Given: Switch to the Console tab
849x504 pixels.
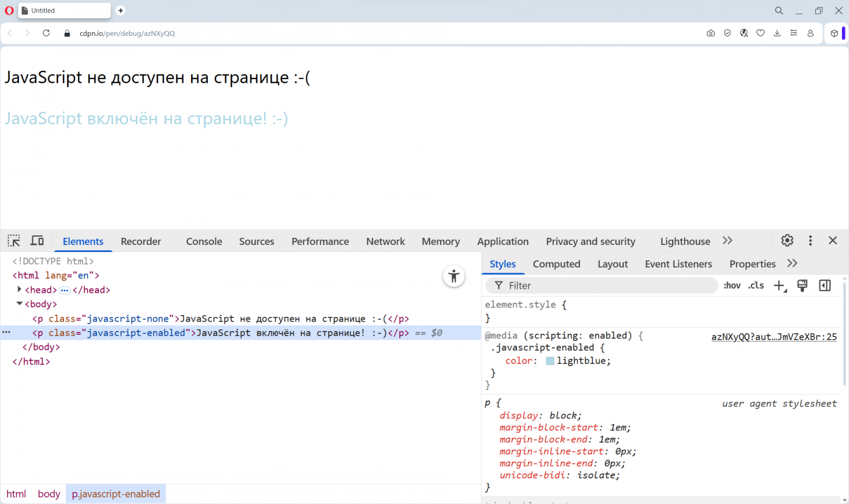Looking at the screenshot, I should pos(204,241).
